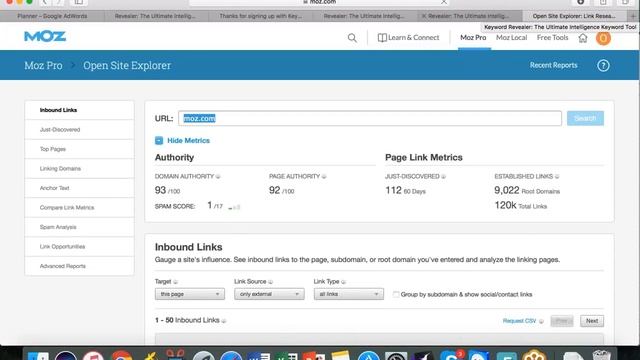Select the Moz Pro nav tab
Image resolution: width=640 pixels, height=360 pixels.
click(473, 38)
